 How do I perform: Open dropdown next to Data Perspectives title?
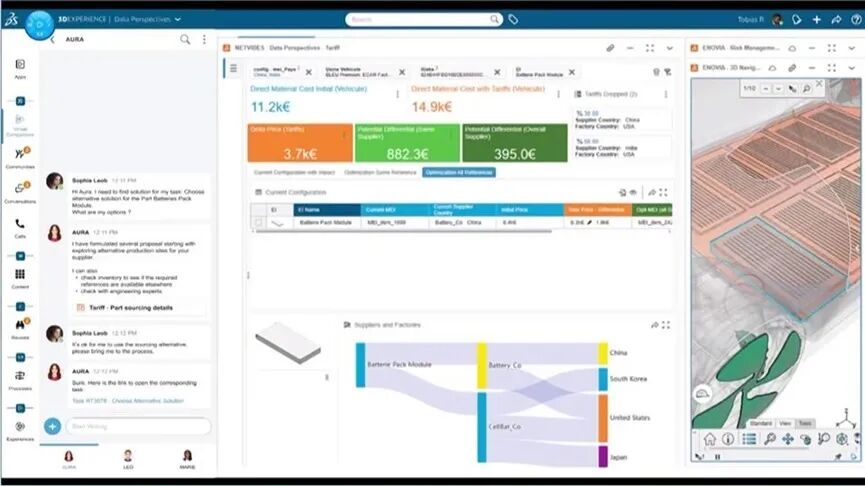[x=178, y=19]
